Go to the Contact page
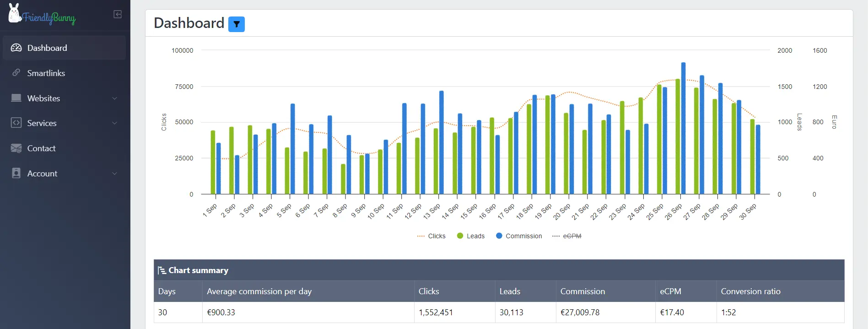The height and width of the screenshot is (329, 868). [x=41, y=148]
